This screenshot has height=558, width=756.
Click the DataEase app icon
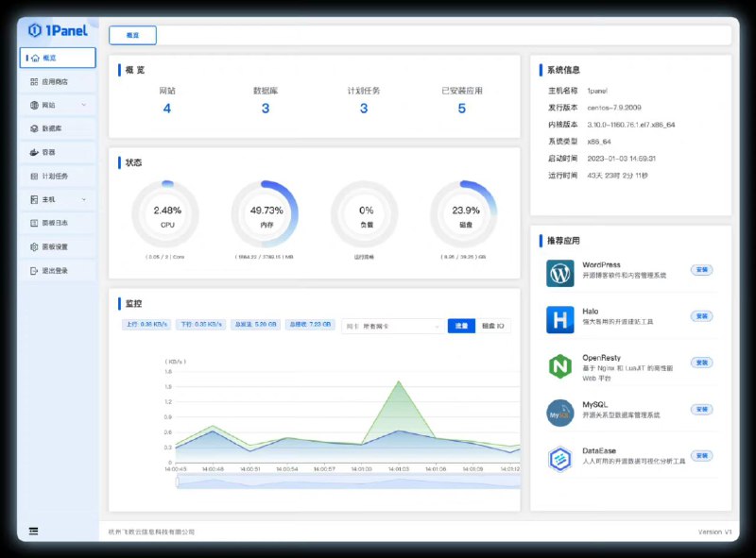pyautogui.click(x=560, y=459)
